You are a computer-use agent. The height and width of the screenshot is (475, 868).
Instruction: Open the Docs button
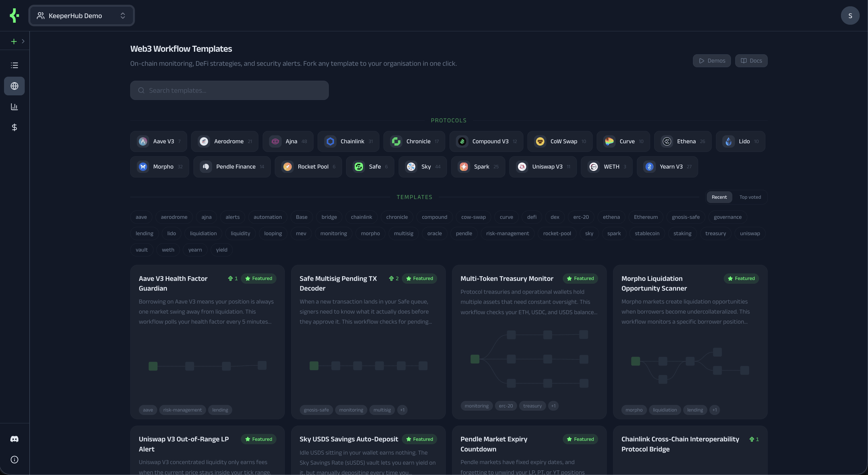(751, 61)
